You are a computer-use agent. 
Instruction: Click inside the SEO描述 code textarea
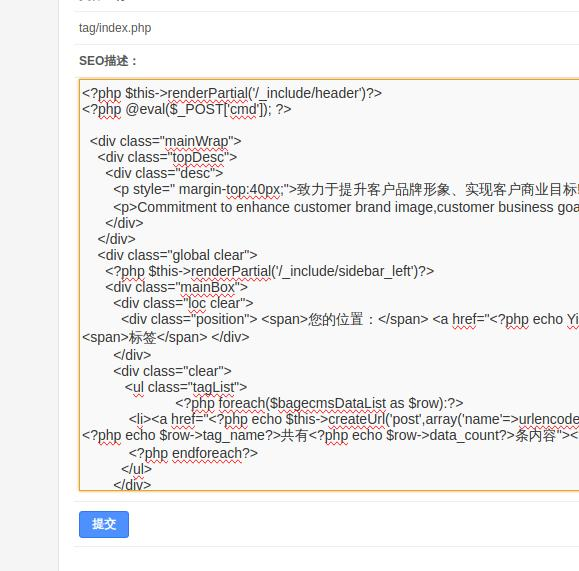point(329,285)
